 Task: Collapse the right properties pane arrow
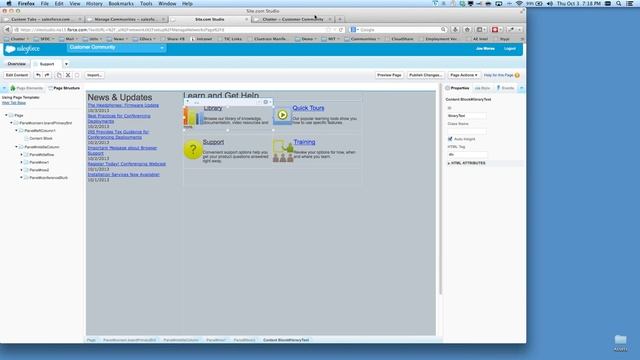click(521, 88)
